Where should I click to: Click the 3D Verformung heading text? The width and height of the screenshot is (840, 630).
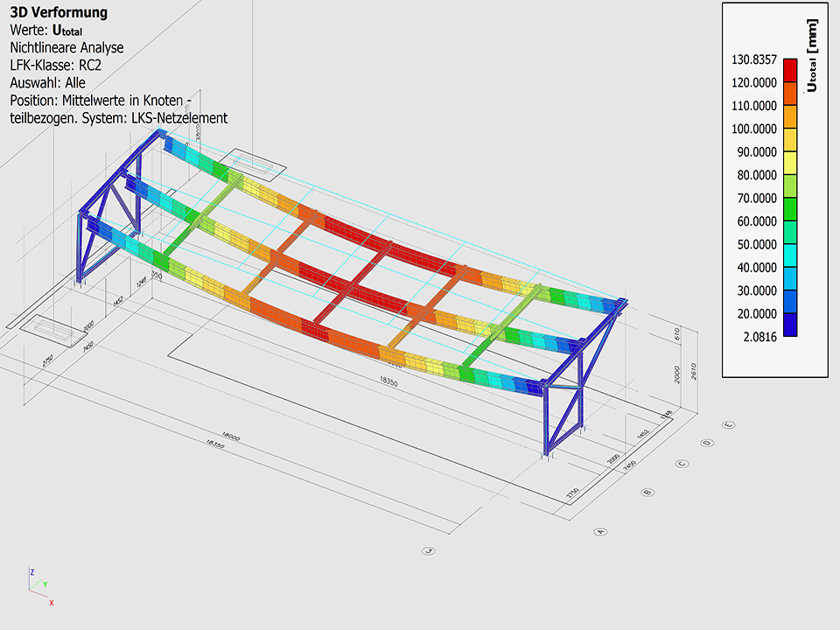(59, 12)
